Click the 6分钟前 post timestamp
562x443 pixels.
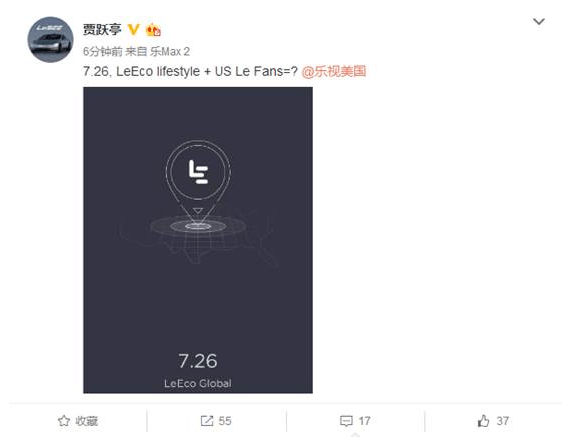(x=103, y=52)
